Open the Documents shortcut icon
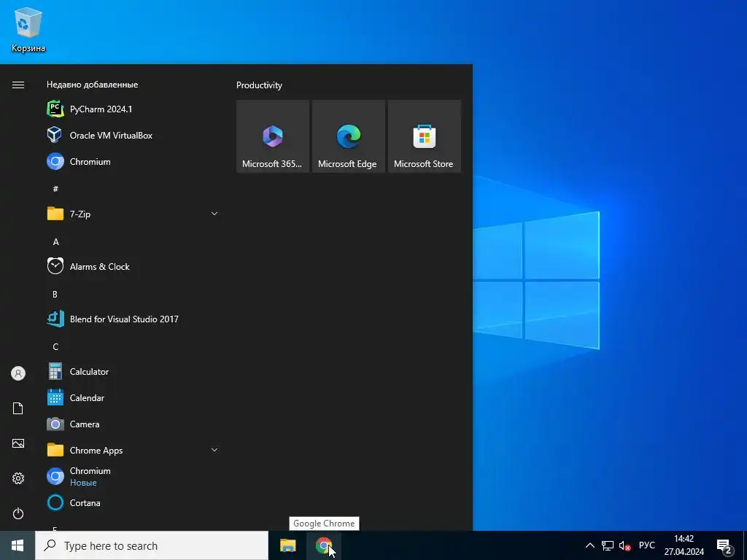The height and width of the screenshot is (560, 747). click(18, 408)
